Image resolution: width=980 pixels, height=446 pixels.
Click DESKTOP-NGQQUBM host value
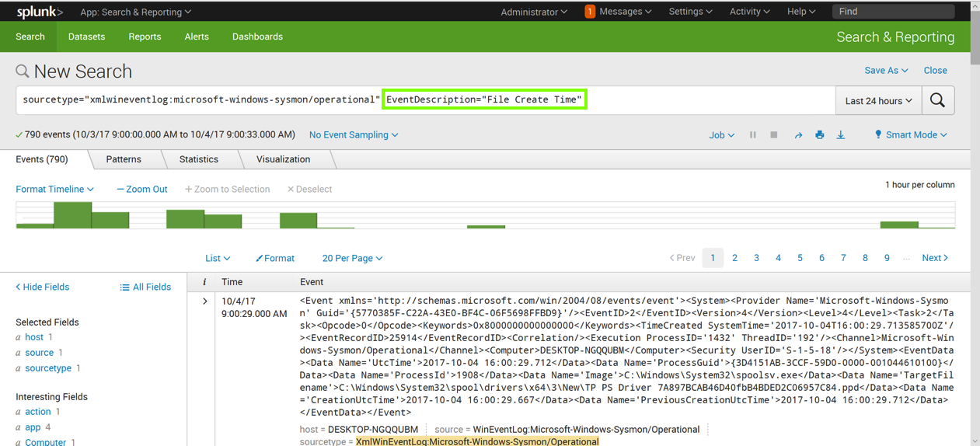click(373, 429)
